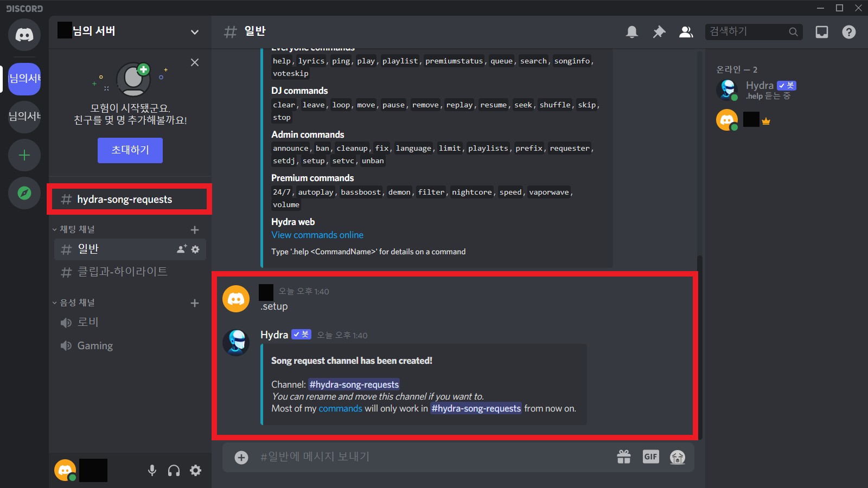Join the 로비 voice channel
This screenshot has height=488, width=868.
pos(130,322)
